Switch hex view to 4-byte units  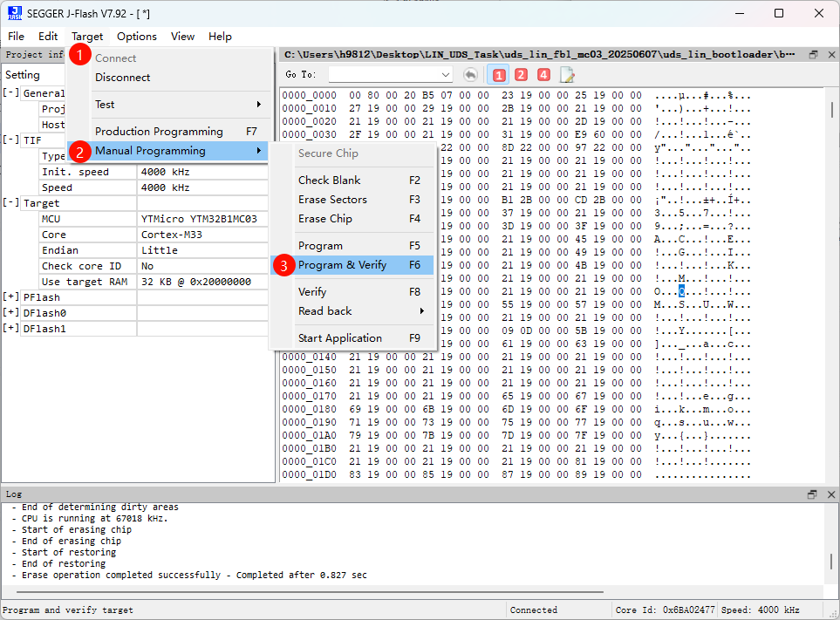543,75
